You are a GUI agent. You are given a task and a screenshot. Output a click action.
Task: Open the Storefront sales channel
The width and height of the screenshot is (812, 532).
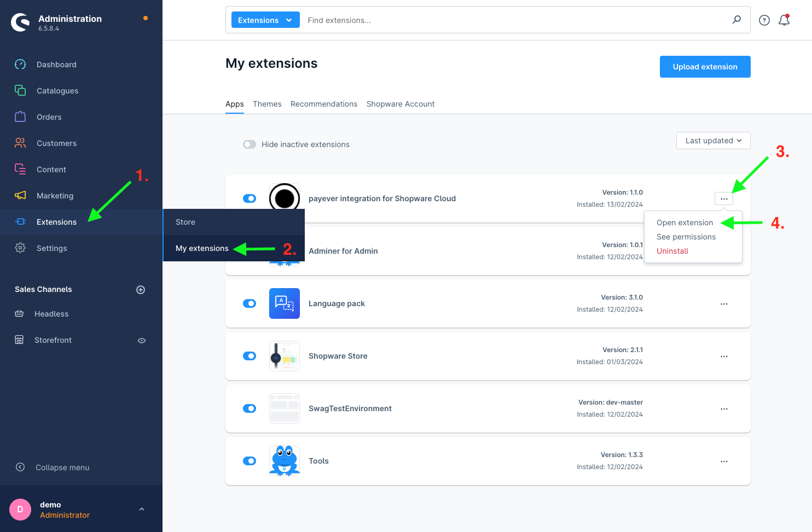(x=53, y=340)
